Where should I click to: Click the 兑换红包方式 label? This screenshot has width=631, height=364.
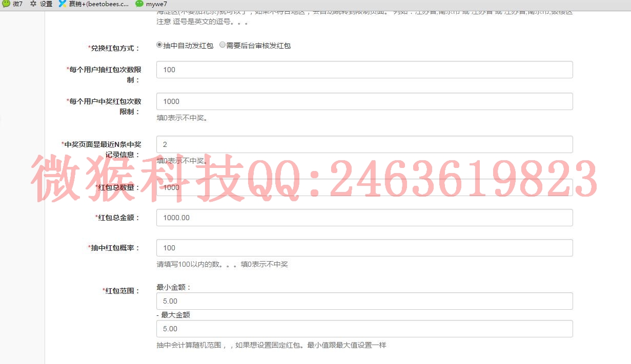(114, 48)
